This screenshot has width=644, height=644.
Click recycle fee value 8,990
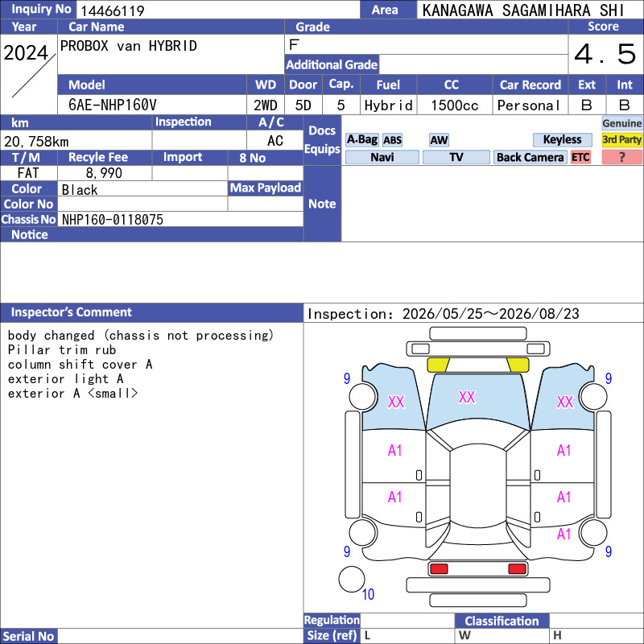(104, 173)
